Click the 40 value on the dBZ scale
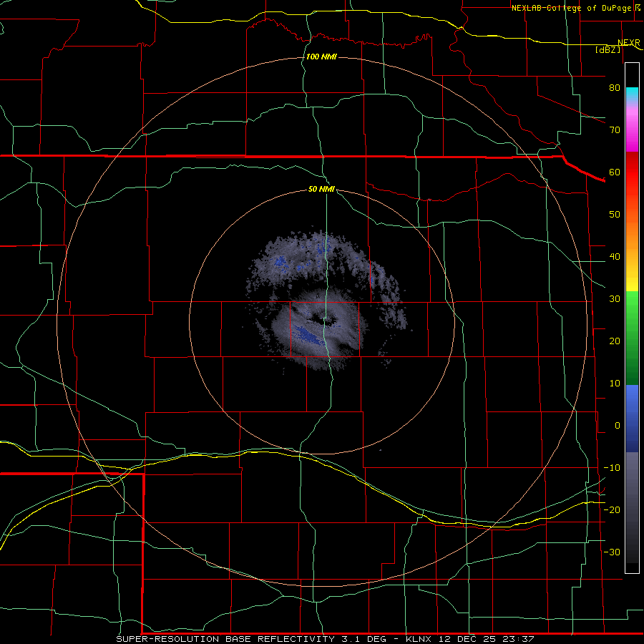 [615, 257]
